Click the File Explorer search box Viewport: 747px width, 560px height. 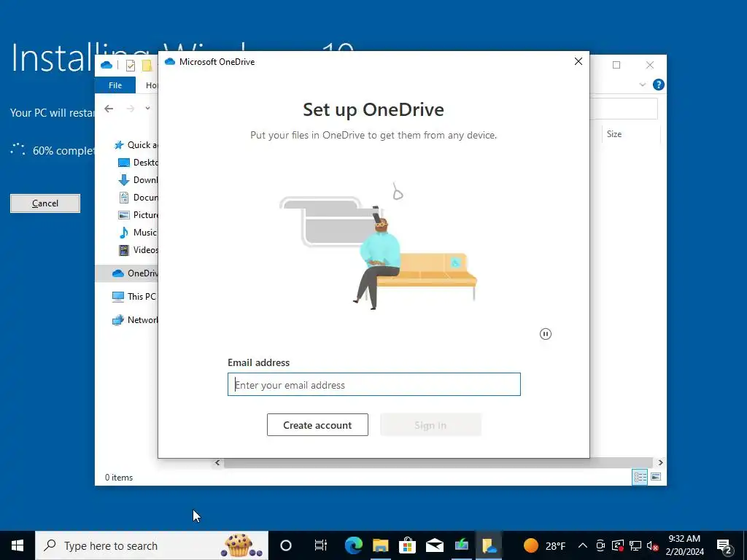point(624,109)
